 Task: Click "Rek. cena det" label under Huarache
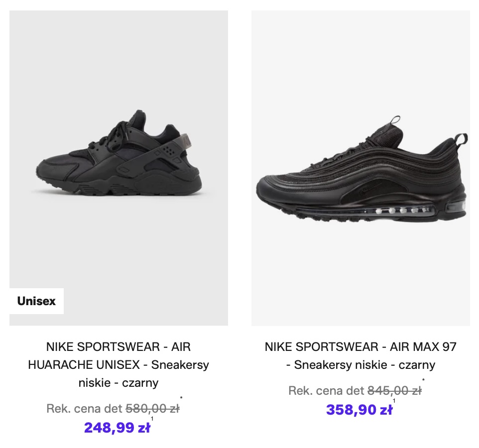click(x=84, y=409)
